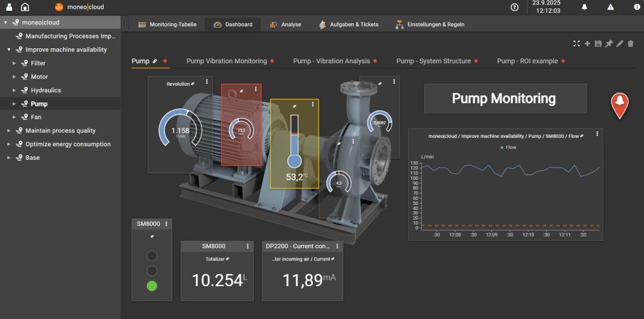The height and width of the screenshot is (319, 644).
Task: Click the link icon in temperature widget
Action: pyautogui.click(x=294, y=106)
